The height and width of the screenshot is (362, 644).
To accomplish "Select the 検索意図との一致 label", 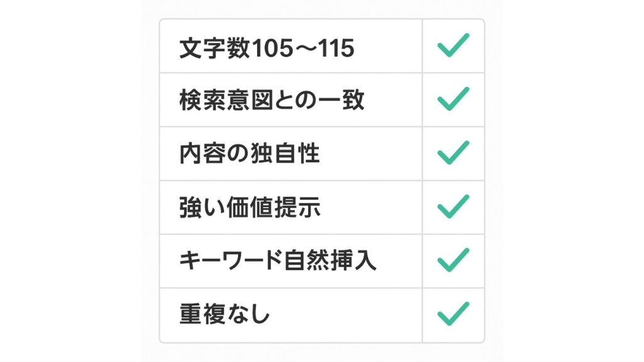I will [x=272, y=101].
